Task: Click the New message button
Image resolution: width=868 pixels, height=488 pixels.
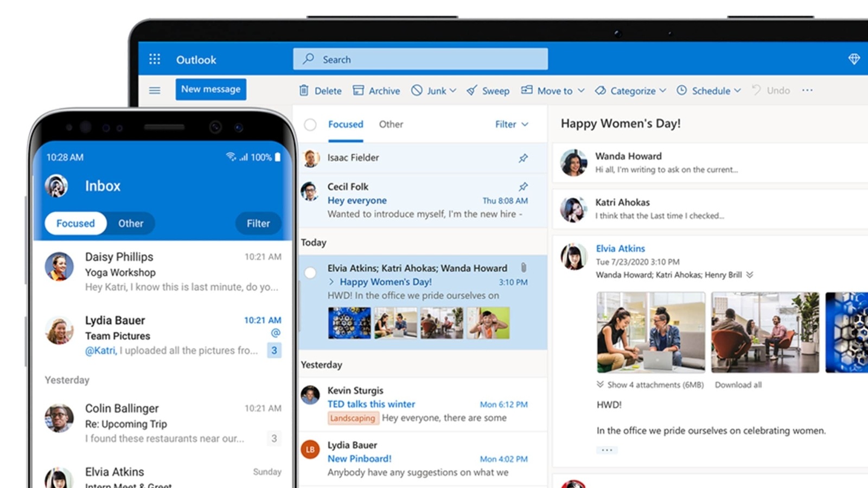Action: (x=210, y=89)
